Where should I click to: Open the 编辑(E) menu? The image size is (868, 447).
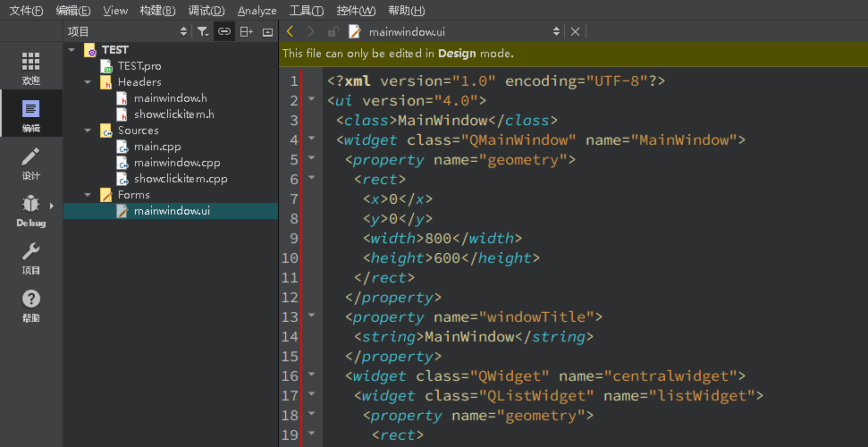[x=73, y=11]
